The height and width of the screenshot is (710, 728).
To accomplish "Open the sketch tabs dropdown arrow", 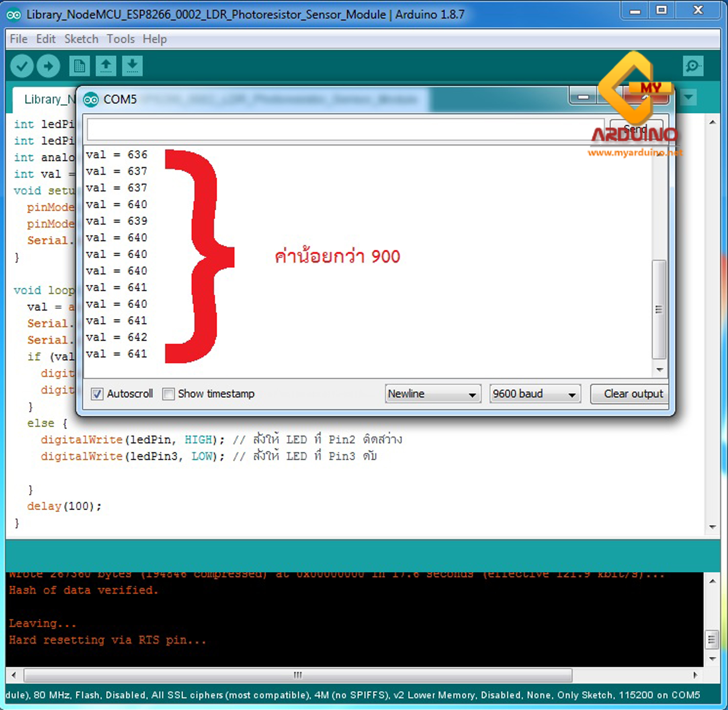I will point(688,98).
